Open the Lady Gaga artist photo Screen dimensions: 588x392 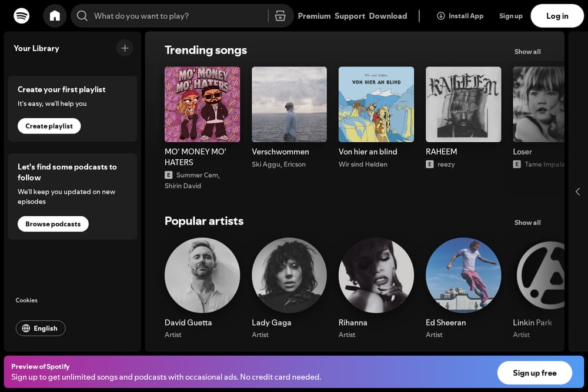tap(289, 275)
